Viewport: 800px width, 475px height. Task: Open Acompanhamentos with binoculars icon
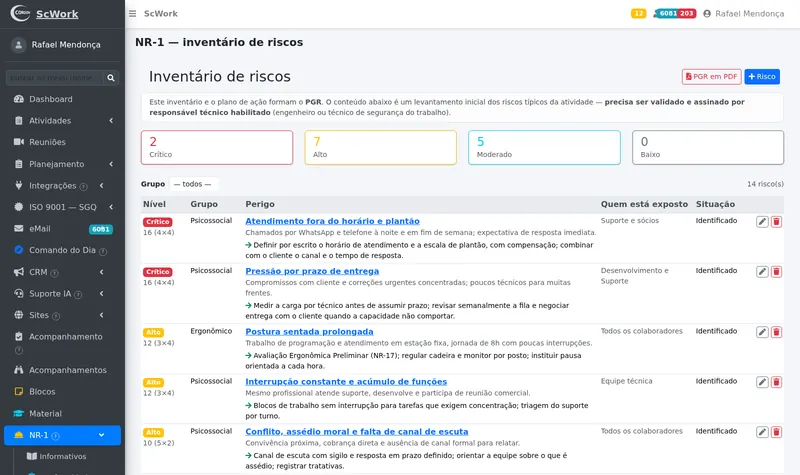coord(62,370)
